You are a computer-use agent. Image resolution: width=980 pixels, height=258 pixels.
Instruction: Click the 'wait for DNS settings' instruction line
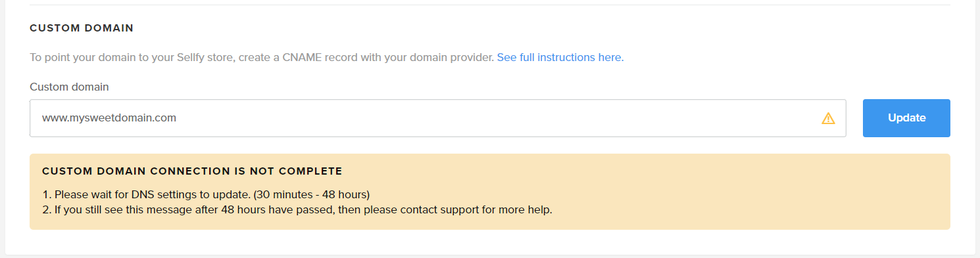pyautogui.click(x=205, y=194)
